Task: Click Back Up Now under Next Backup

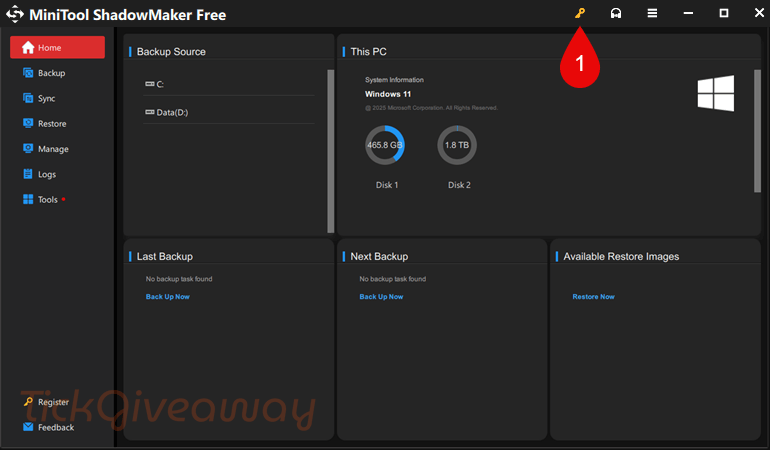Action: tap(381, 297)
